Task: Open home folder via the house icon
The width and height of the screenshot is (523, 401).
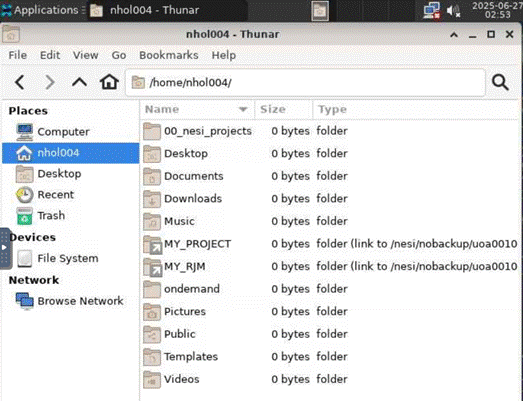Action: point(109,82)
